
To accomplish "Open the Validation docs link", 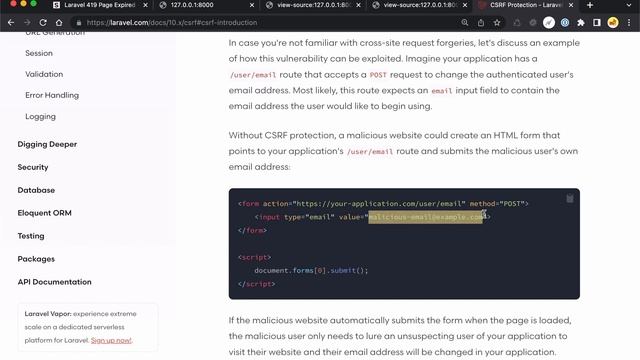I will pos(44,74).
